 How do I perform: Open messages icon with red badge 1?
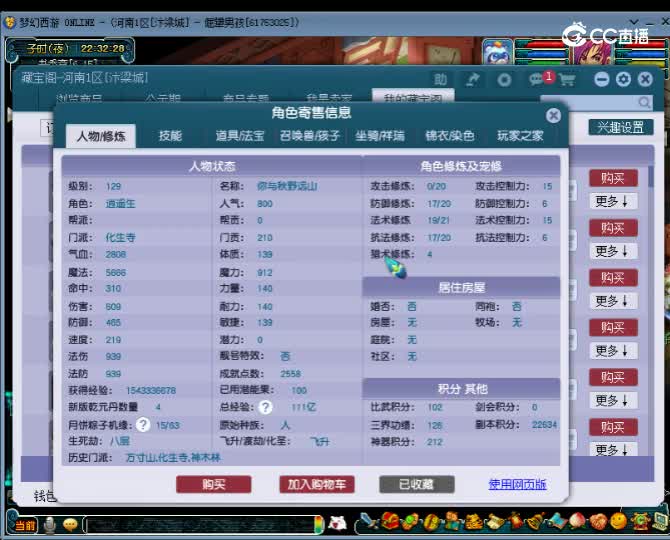click(541, 79)
